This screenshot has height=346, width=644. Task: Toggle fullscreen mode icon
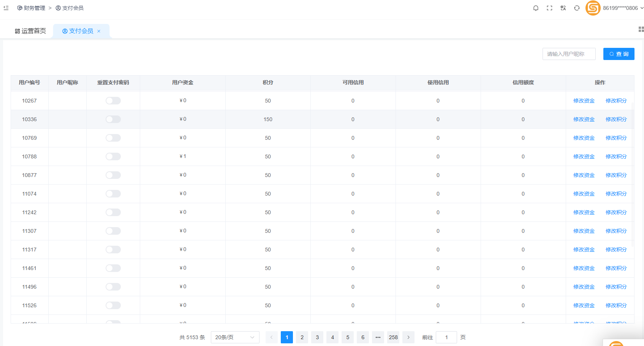(549, 8)
